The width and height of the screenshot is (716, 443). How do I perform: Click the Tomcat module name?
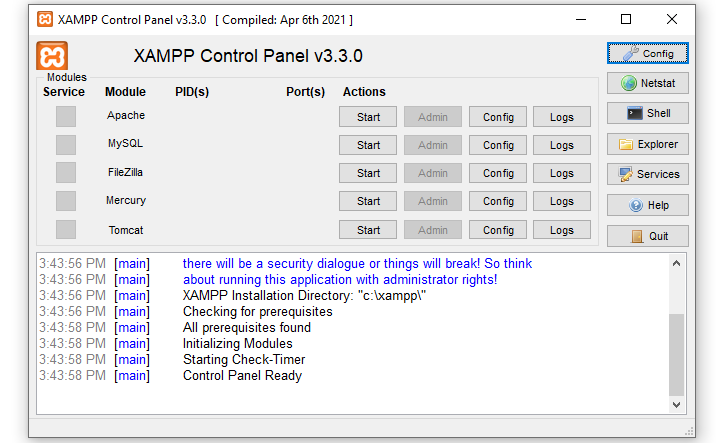click(x=126, y=230)
